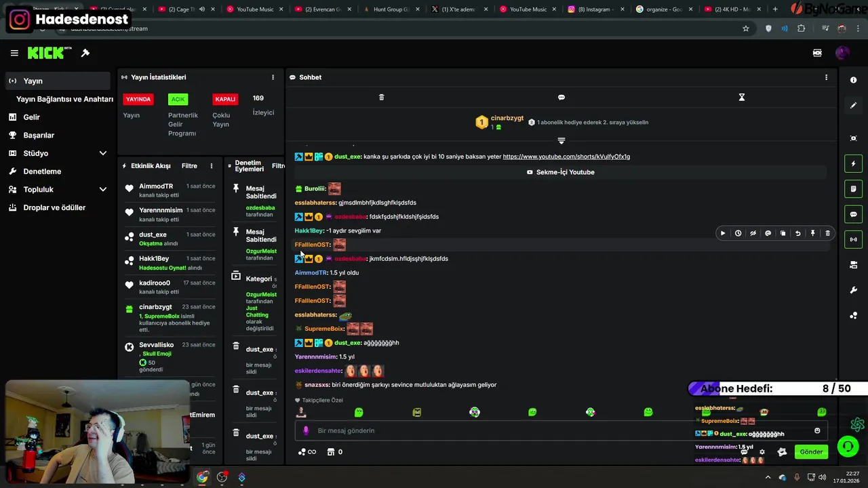Click the reply arrow icon in message toolbar
868x488 pixels.
(x=797, y=233)
